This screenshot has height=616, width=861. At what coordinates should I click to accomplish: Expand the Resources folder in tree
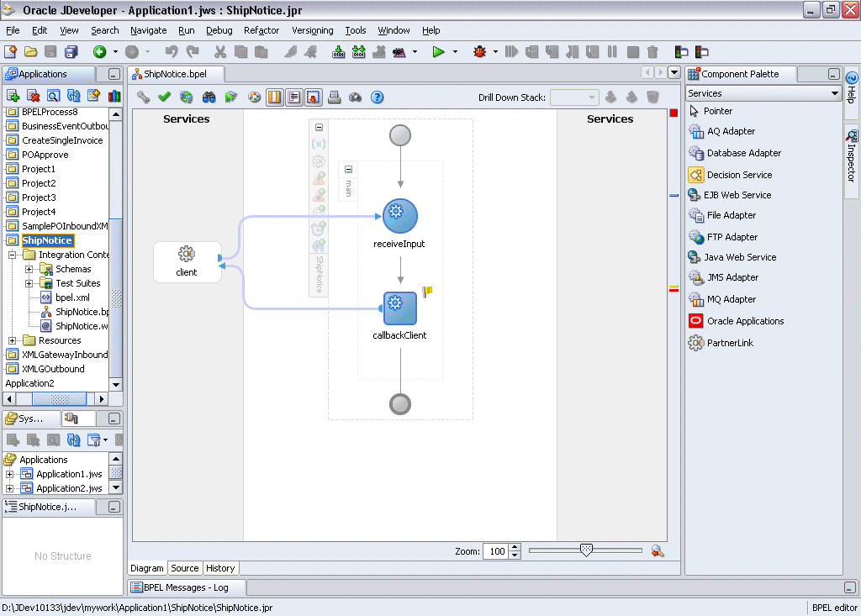tap(13, 340)
